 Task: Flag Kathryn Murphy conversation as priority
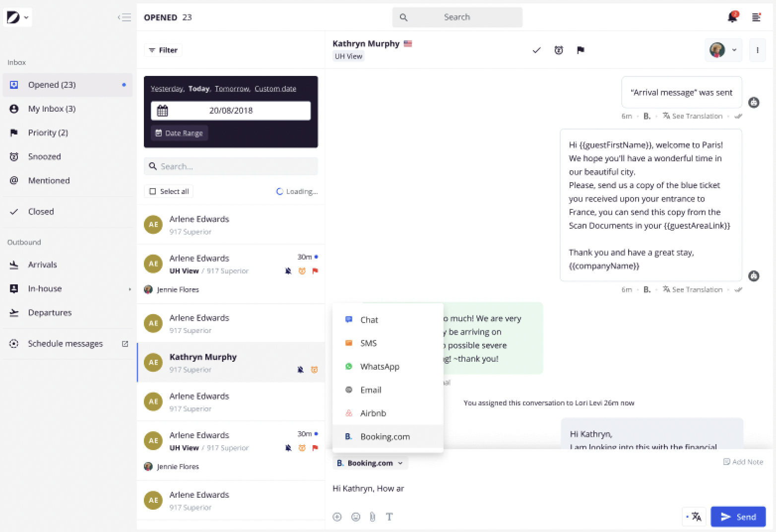581,50
